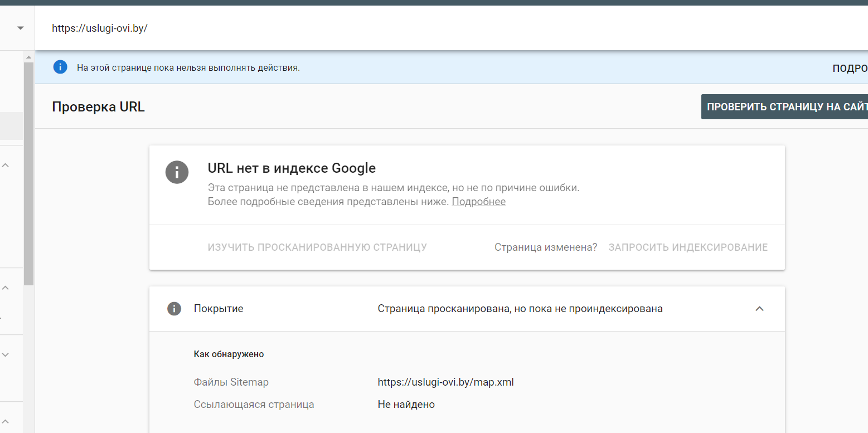Expand the third sidebar section chevron
Viewport: 868px width, 433px height.
pyautogui.click(x=6, y=354)
